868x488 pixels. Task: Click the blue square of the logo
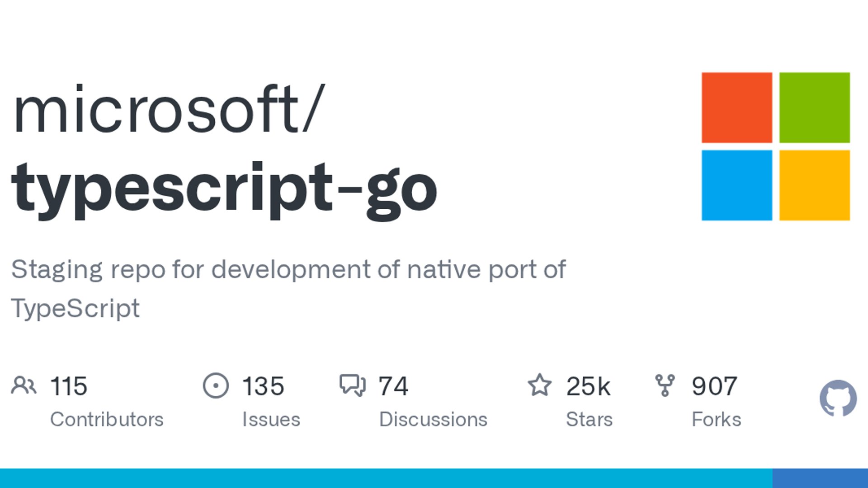pos(737,185)
